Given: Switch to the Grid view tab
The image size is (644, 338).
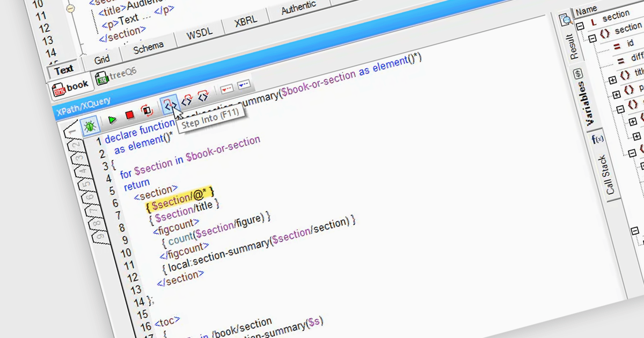Looking at the screenshot, I should 102,59.
